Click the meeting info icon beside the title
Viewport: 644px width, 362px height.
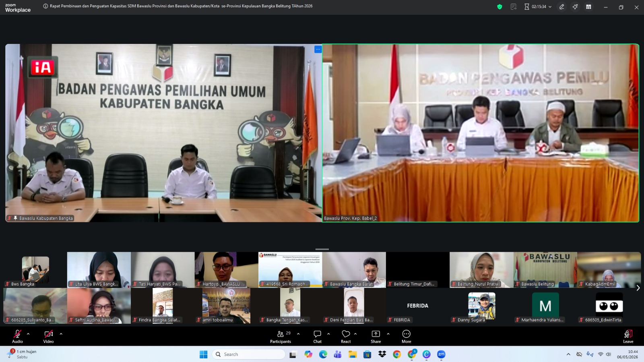[x=45, y=6]
